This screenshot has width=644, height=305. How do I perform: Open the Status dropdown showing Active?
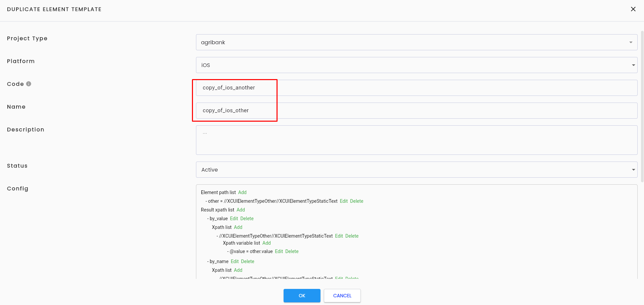[416, 170]
